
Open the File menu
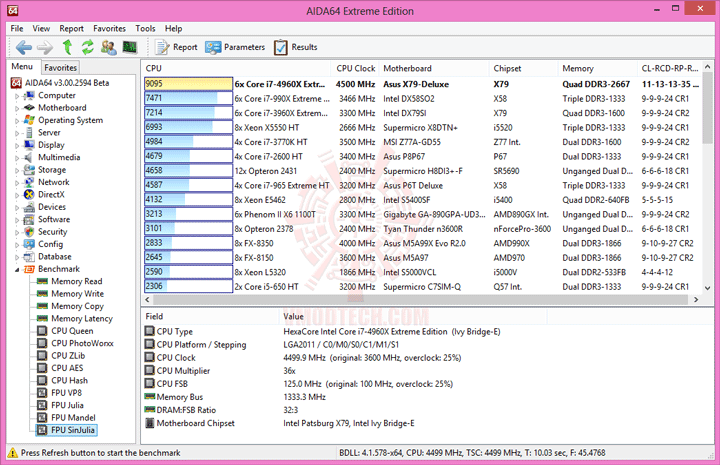[17, 28]
